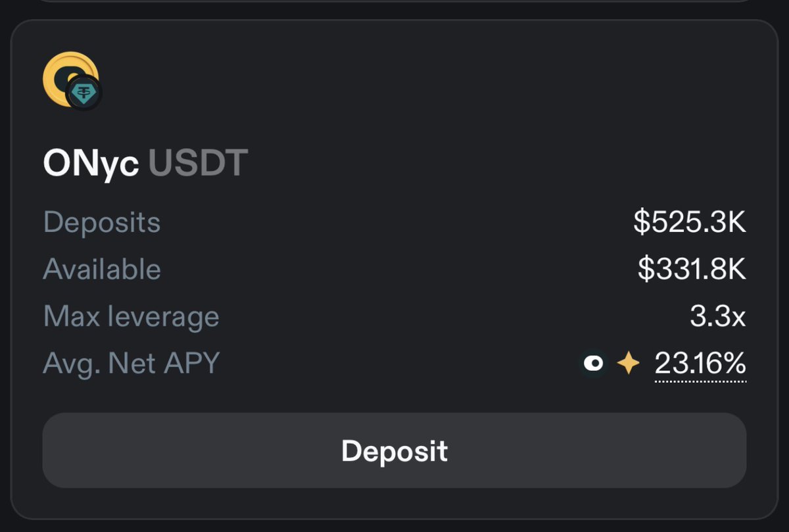Click the teal USDT token badge
The image size is (789, 532).
pos(84,93)
